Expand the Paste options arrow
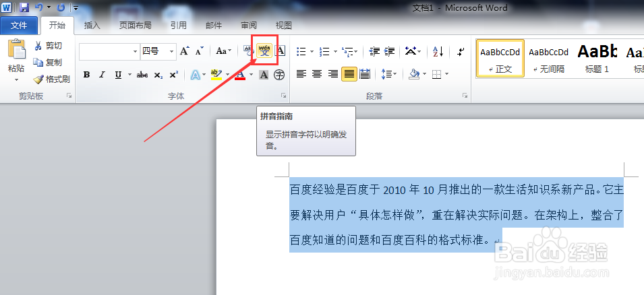This screenshot has height=295, width=644. pos(17,79)
